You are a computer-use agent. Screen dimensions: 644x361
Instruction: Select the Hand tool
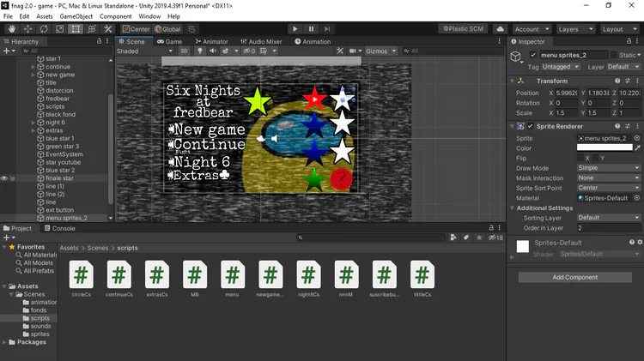click(x=11, y=28)
